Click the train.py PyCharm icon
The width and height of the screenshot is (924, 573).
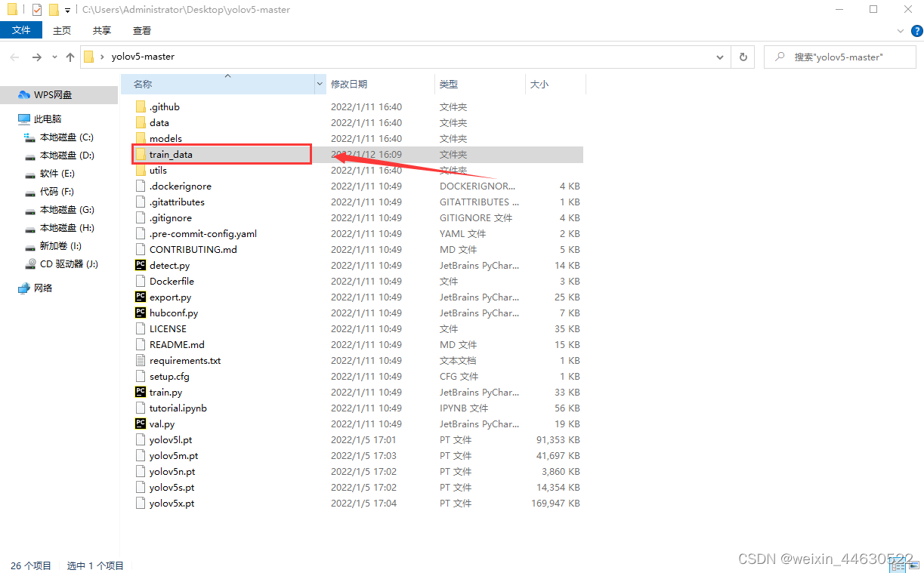coord(141,392)
